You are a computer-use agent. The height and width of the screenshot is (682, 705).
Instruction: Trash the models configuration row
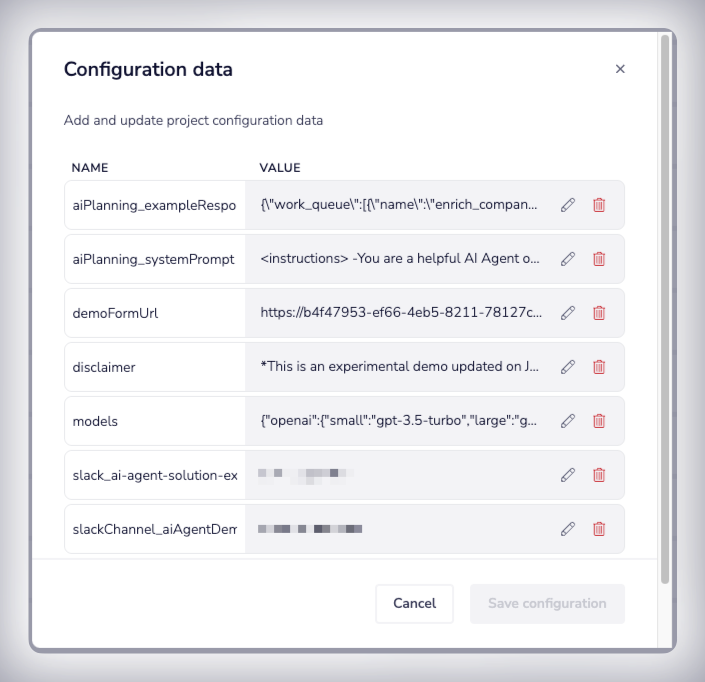599,421
